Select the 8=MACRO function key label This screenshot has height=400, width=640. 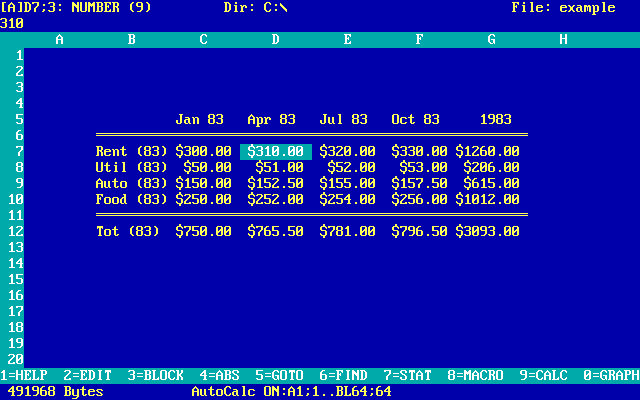click(x=476, y=375)
